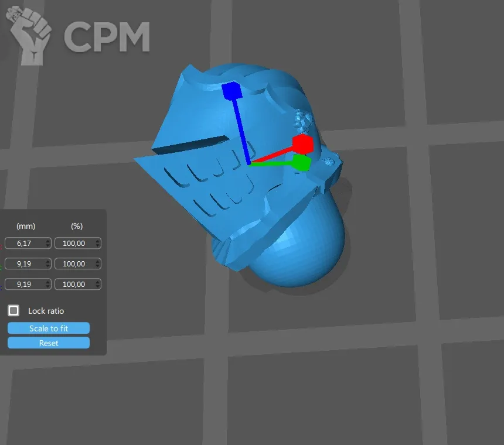Edit the Y-axis percent scale field
This screenshot has height=445, width=504.
[x=73, y=263]
